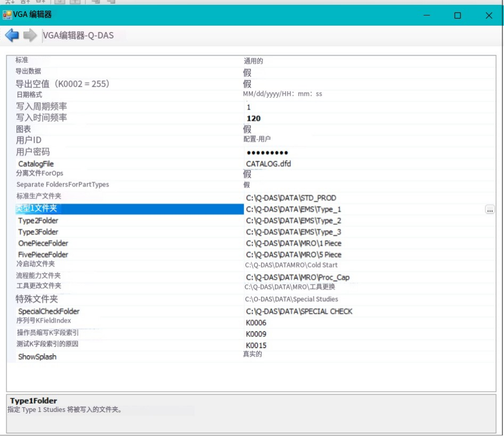Click the gray forward arrow
504x436 pixels.
(30, 35)
